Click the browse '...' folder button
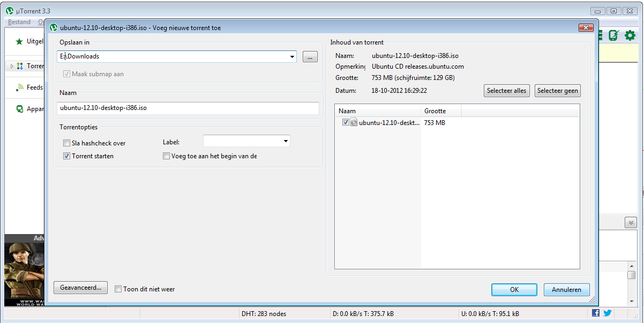Image resolution: width=644 pixels, height=323 pixels. click(310, 57)
